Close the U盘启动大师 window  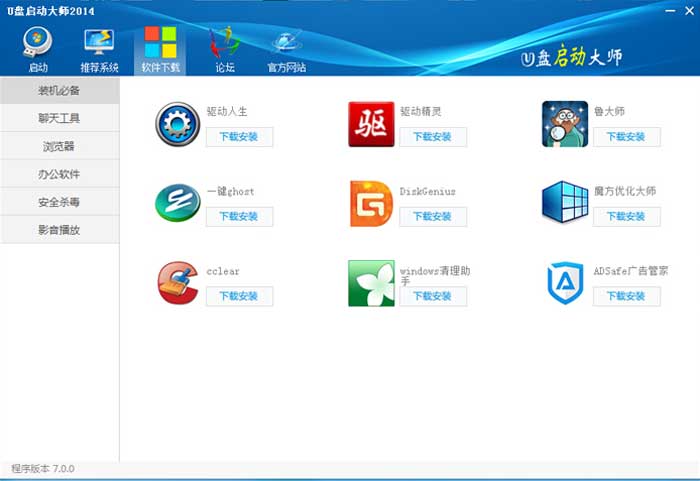pos(690,10)
